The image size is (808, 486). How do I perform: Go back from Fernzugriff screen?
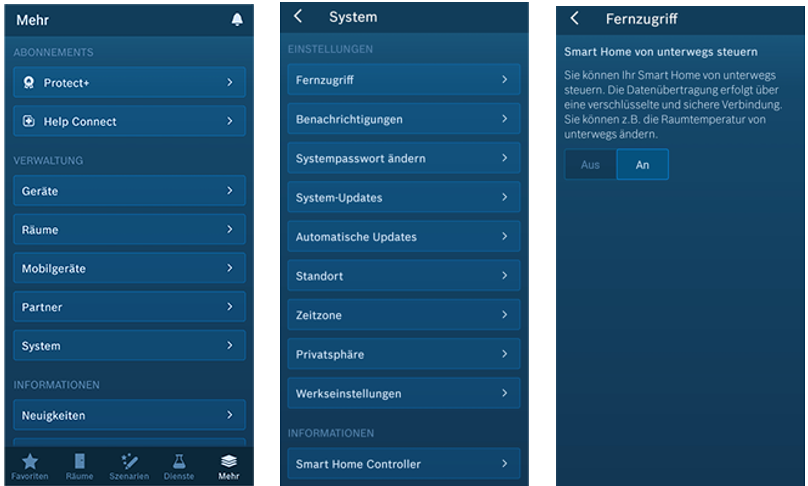pos(574,18)
